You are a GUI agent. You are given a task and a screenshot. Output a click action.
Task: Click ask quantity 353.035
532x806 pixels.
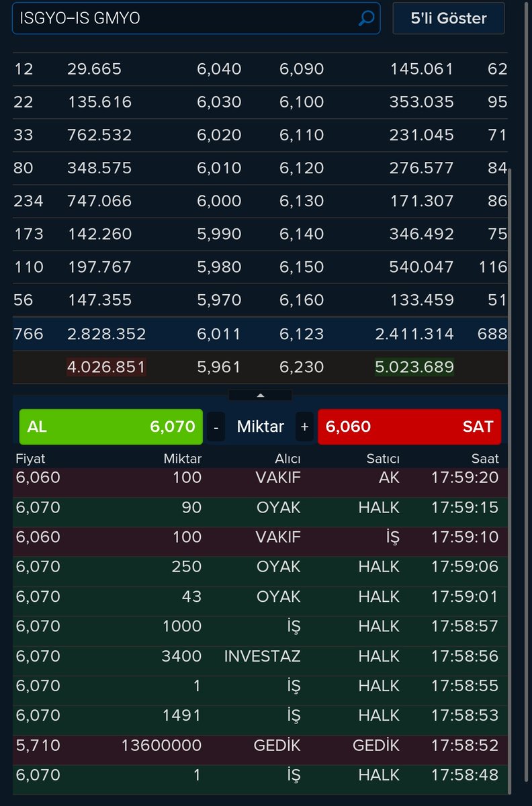click(x=421, y=102)
